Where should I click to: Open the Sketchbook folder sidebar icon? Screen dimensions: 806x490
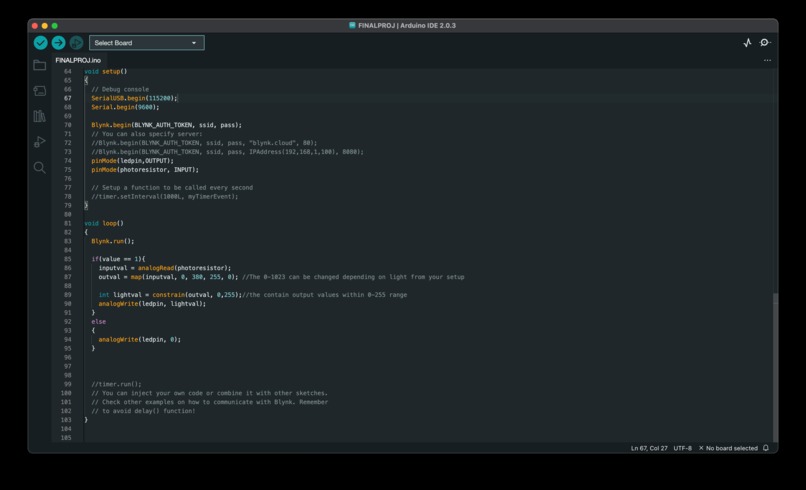click(x=40, y=65)
